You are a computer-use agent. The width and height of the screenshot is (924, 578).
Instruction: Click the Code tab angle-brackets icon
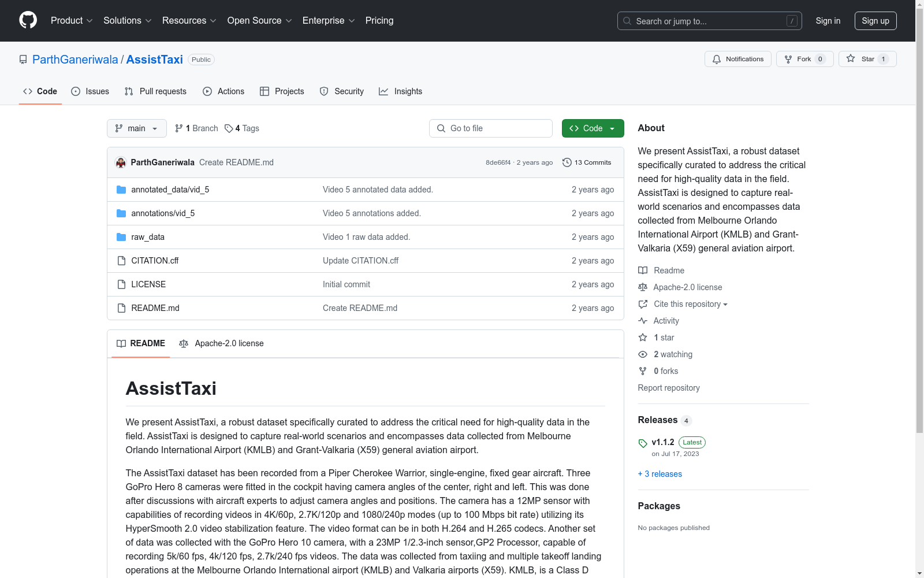[28, 91]
